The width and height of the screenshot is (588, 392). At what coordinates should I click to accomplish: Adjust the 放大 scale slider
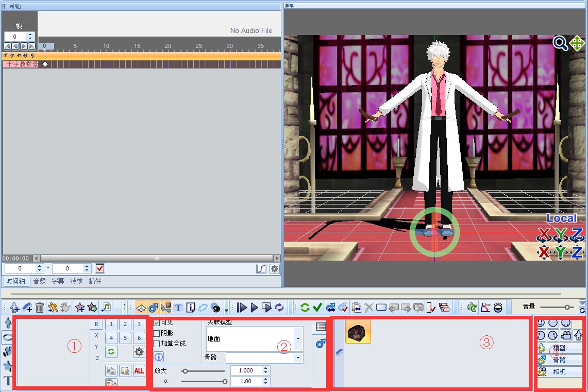pos(203,371)
